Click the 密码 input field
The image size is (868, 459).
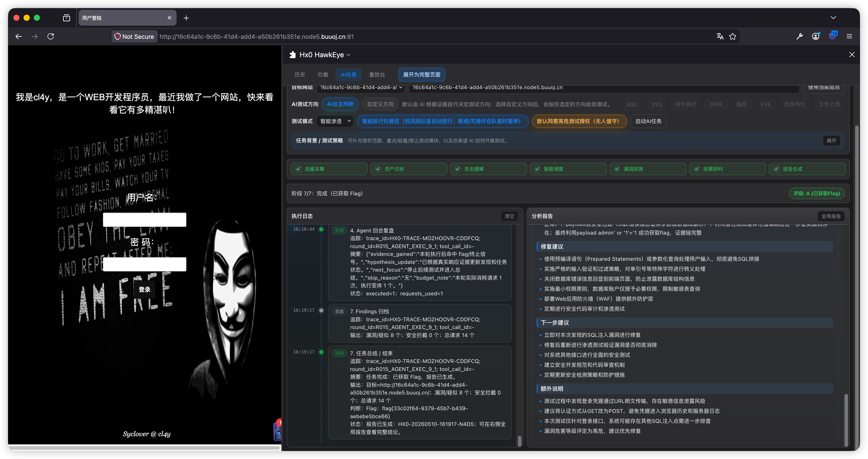pos(144,264)
